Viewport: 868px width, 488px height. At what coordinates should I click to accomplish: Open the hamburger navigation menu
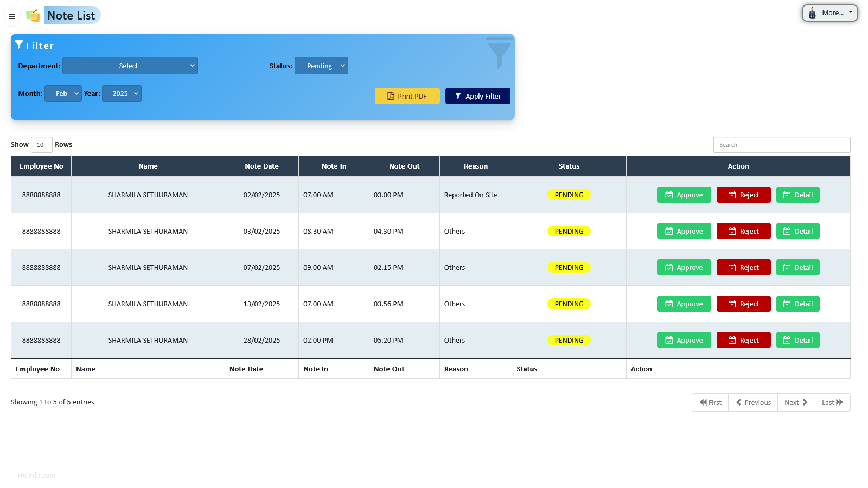pyautogui.click(x=12, y=16)
